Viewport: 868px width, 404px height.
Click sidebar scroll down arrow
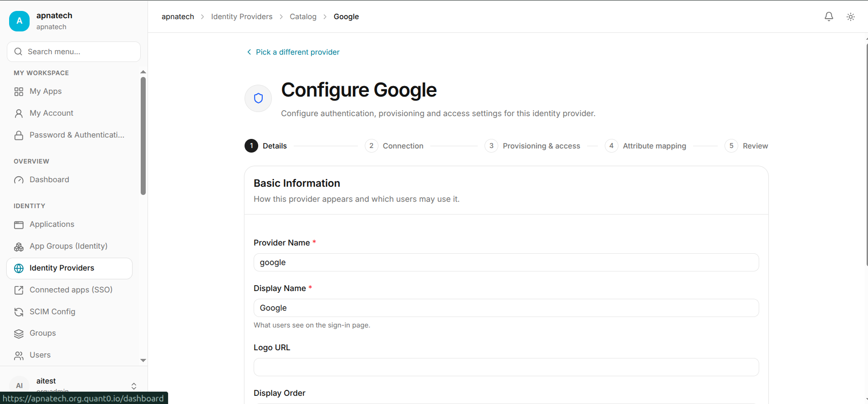click(x=143, y=360)
